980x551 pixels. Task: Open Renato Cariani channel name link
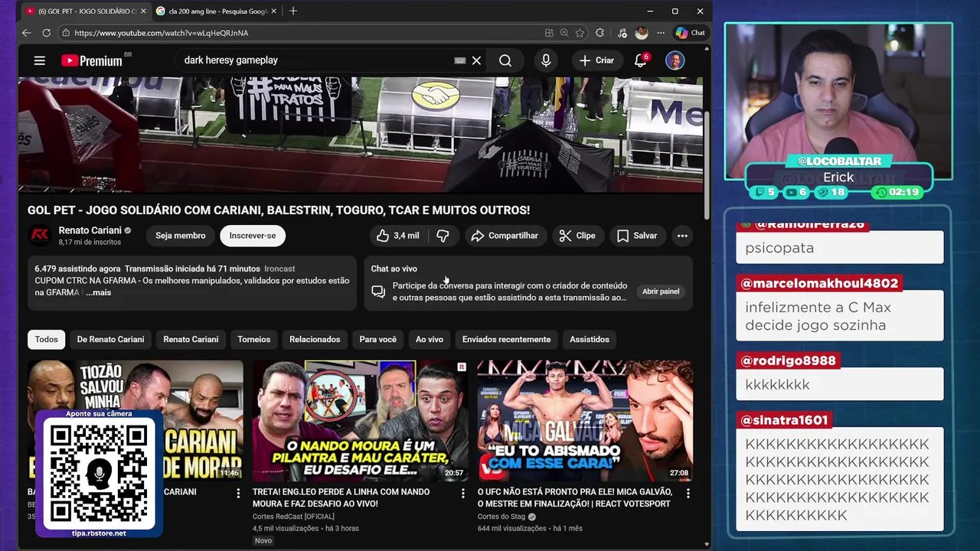pos(90,230)
